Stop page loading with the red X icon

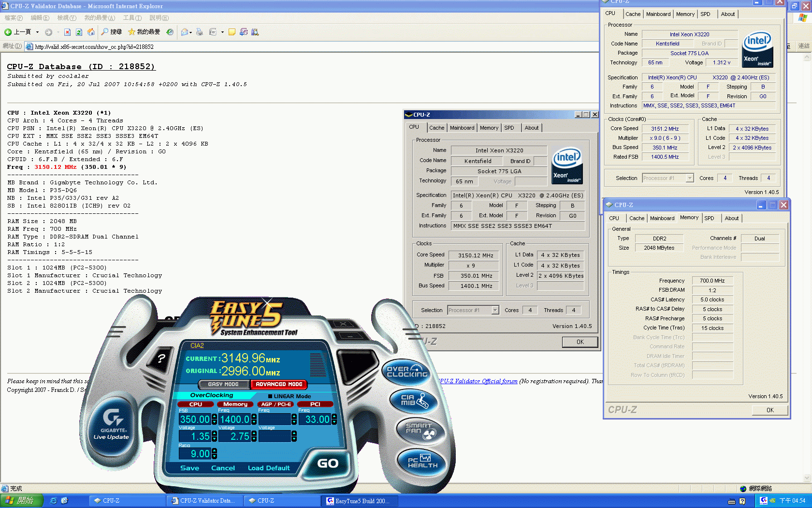click(x=67, y=32)
